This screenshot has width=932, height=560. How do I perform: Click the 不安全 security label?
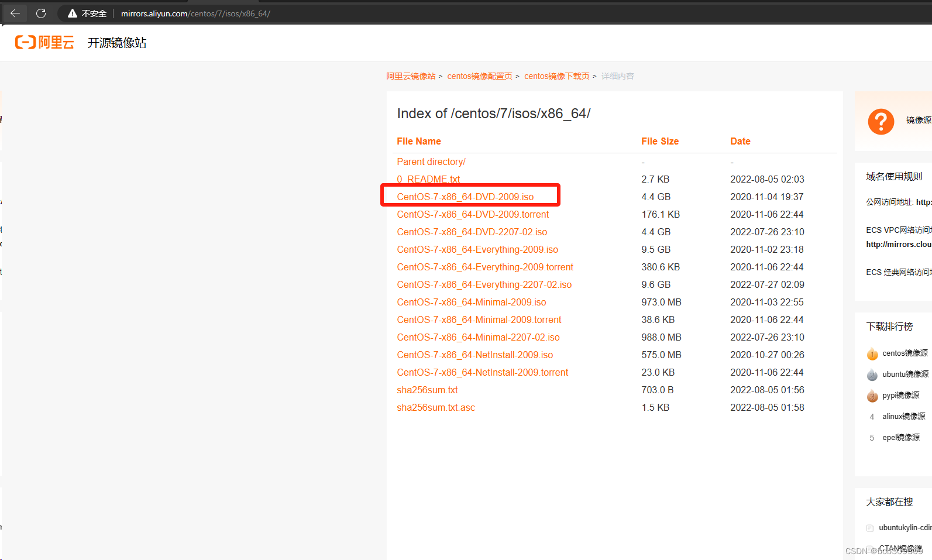[x=94, y=13]
